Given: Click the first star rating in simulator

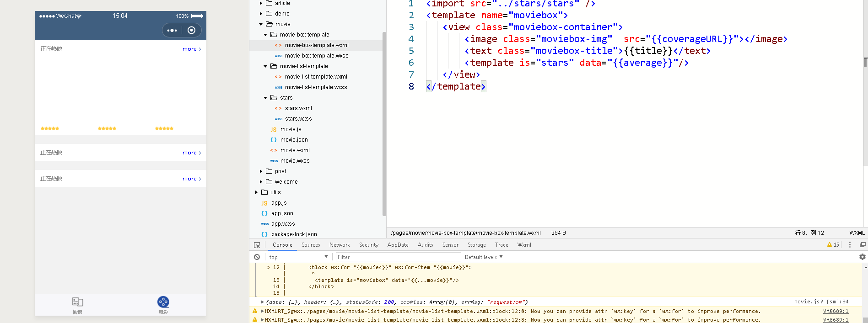Looking at the screenshot, I should tap(50, 129).
